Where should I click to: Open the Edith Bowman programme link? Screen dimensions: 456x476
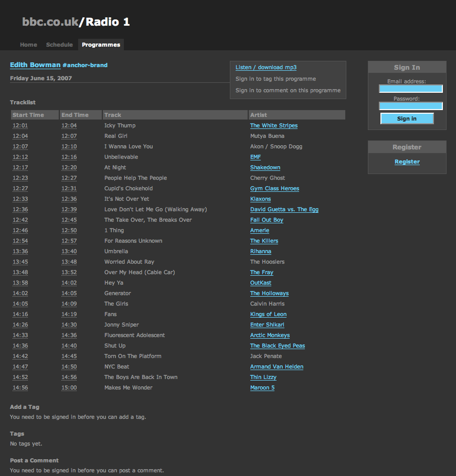35,65
